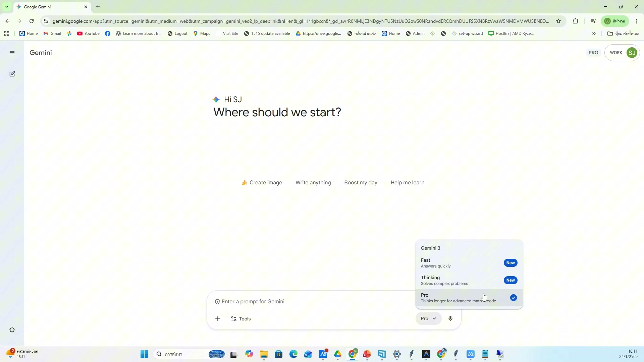The image size is (644, 362).
Task: Expand hidden bookmarks overflow chevron
Action: (594, 34)
